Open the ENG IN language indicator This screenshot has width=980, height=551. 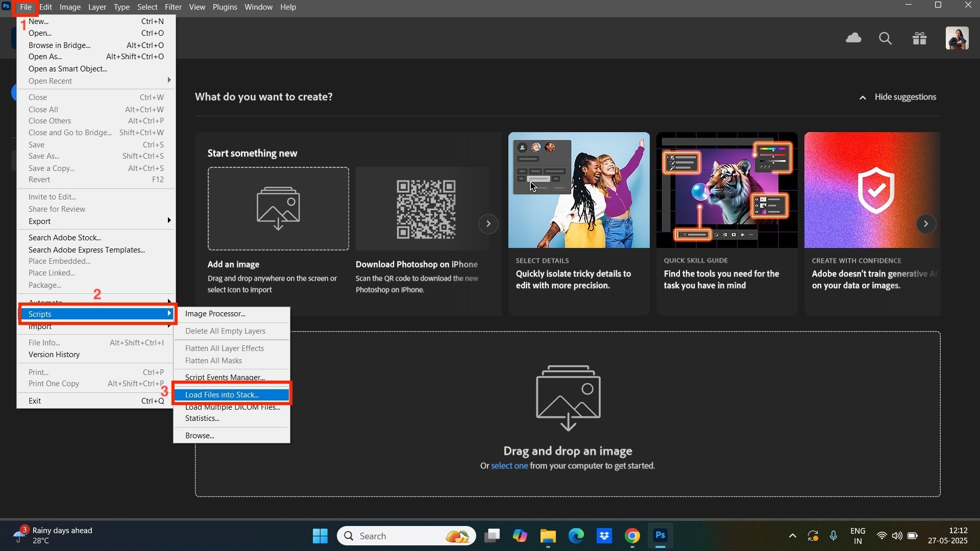858,536
